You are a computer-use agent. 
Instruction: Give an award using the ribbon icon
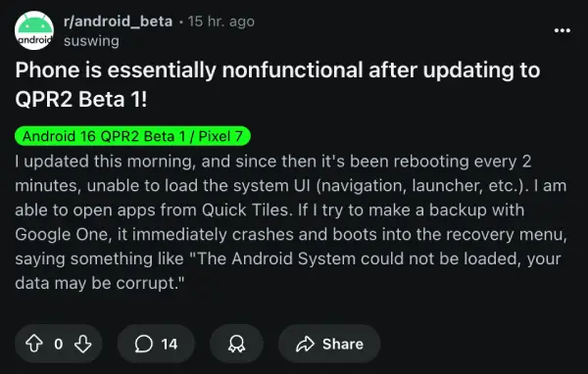click(236, 344)
